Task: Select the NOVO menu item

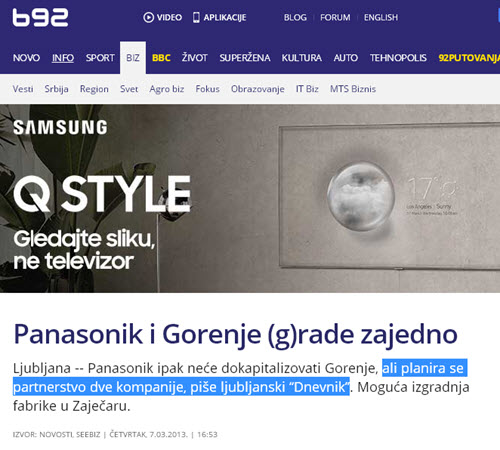Action: [26, 58]
